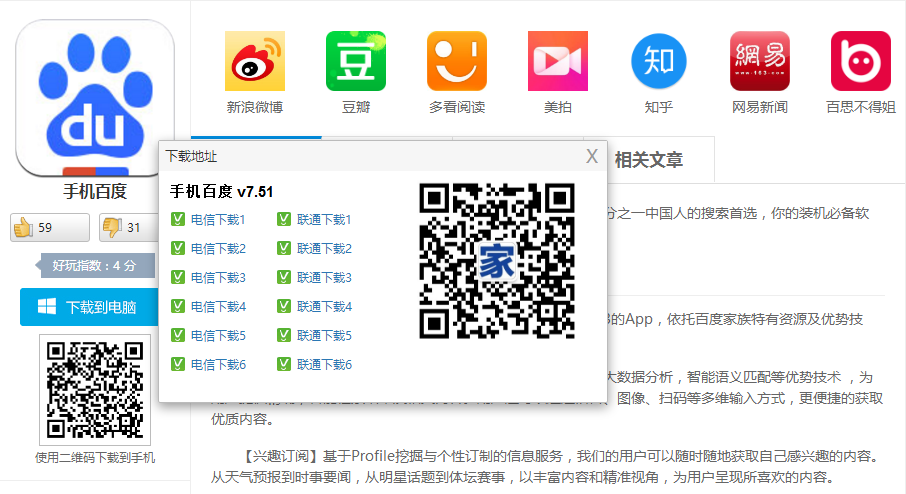Click the green check icon beside 联通下载3

coord(284,277)
